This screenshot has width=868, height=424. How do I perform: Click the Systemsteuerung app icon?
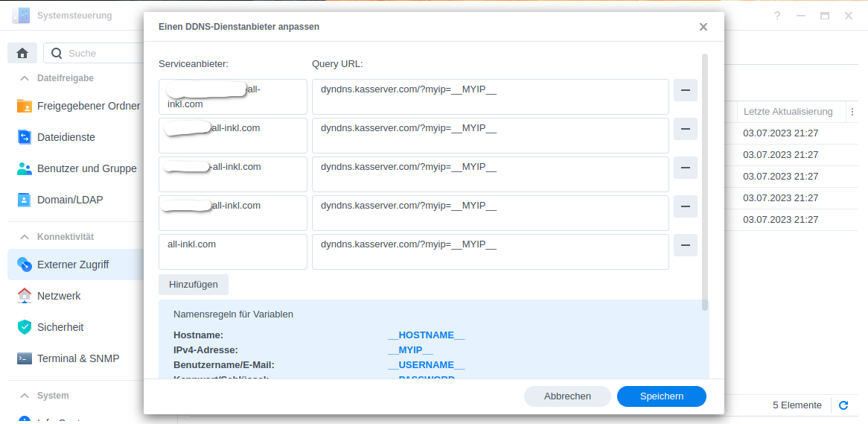tap(21, 16)
